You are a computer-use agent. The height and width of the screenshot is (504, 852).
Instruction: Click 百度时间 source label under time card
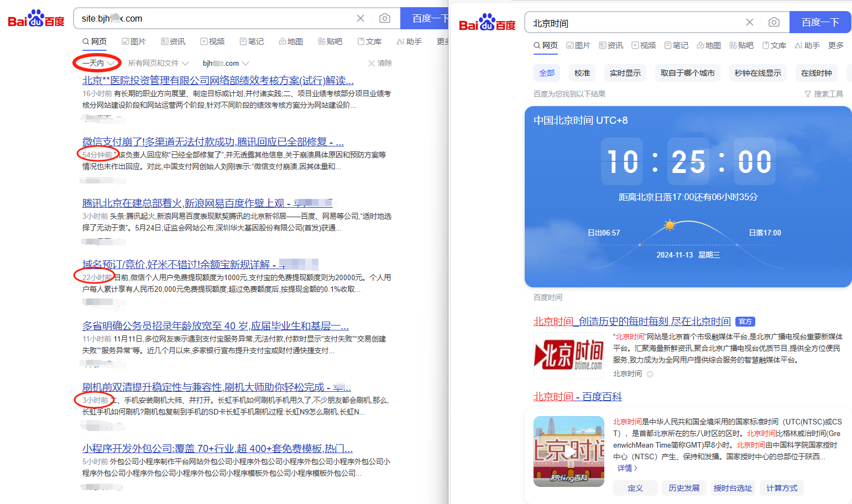(548, 297)
